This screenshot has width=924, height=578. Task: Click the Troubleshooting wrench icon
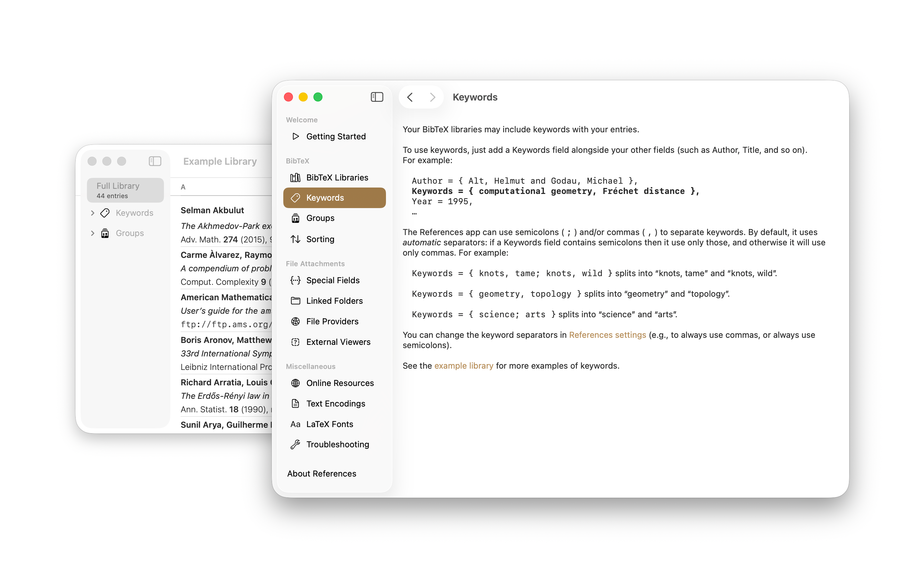click(295, 444)
